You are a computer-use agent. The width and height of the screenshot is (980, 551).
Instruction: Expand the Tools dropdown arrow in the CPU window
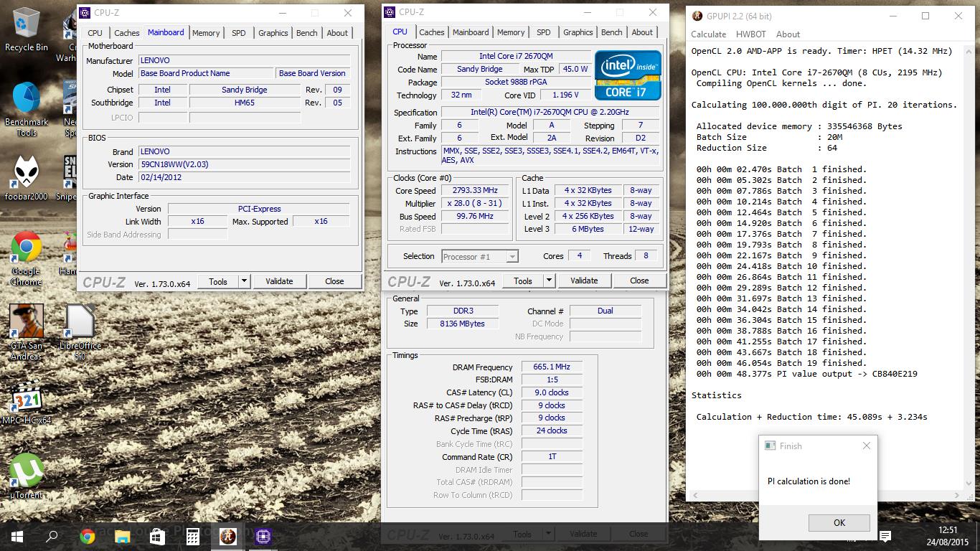tap(550, 281)
